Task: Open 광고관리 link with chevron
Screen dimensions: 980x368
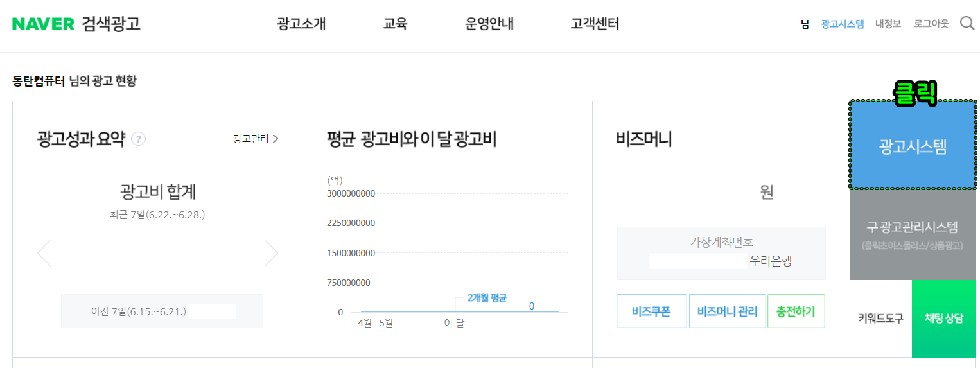Action: click(x=256, y=138)
